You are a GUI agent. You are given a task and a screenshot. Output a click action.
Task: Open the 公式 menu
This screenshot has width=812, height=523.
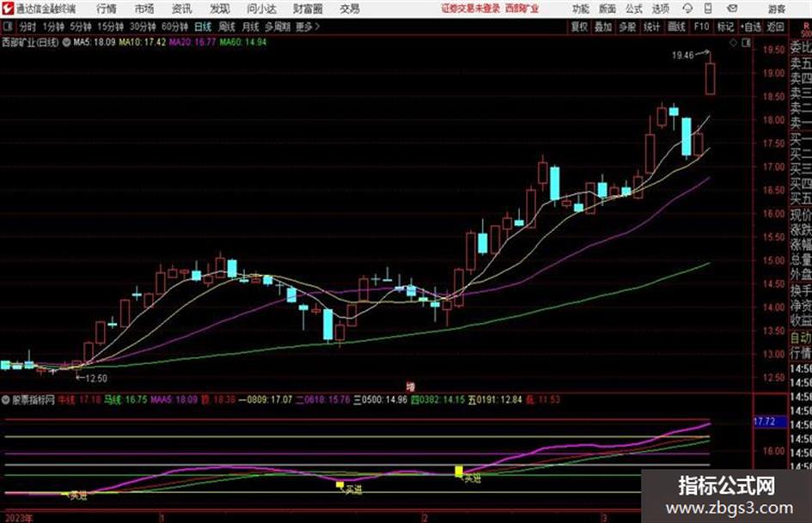pyautogui.click(x=634, y=9)
